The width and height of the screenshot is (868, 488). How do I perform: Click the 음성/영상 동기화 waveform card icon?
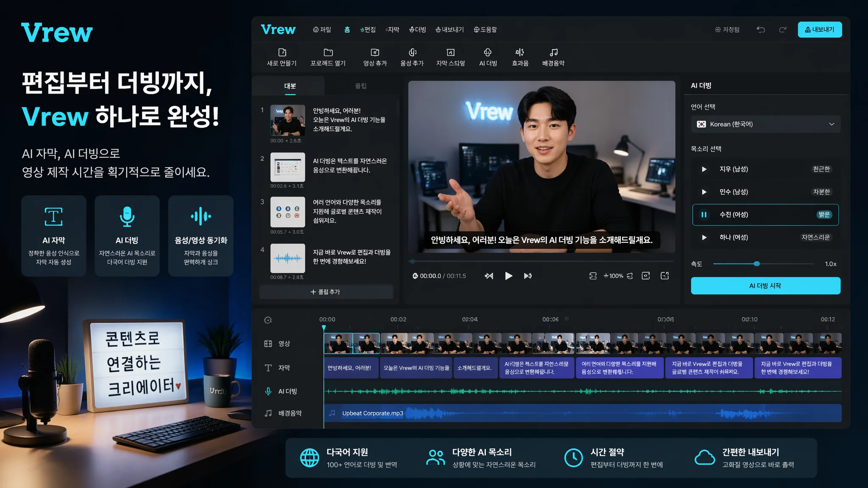coord(201,217)
